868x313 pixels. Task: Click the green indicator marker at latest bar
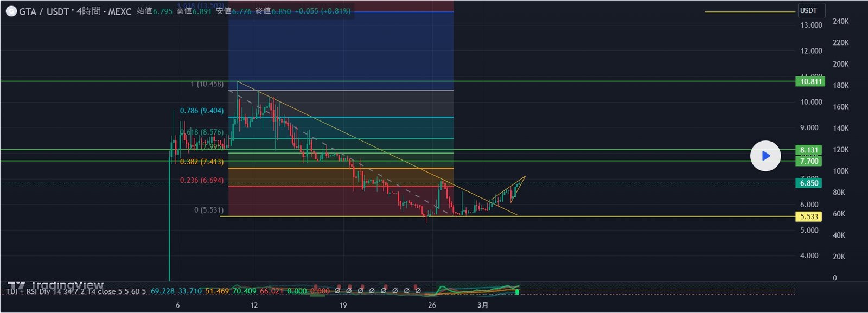(x=517, y=292)
